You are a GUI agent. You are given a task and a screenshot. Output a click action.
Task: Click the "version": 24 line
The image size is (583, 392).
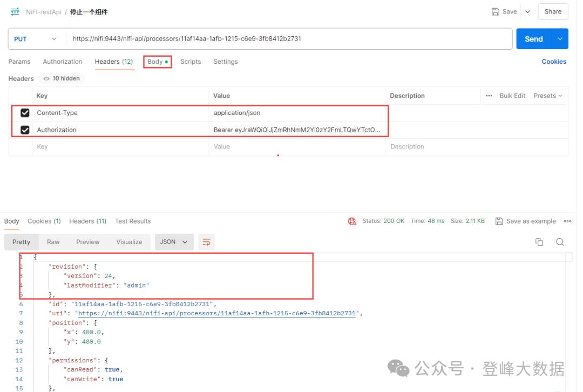[x=89, y=276]
